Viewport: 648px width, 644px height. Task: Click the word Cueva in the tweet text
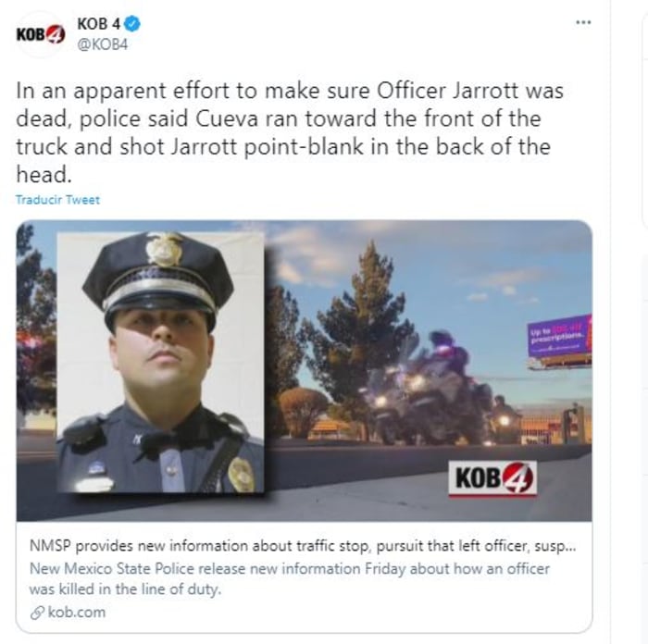click(x=227, y=119)
